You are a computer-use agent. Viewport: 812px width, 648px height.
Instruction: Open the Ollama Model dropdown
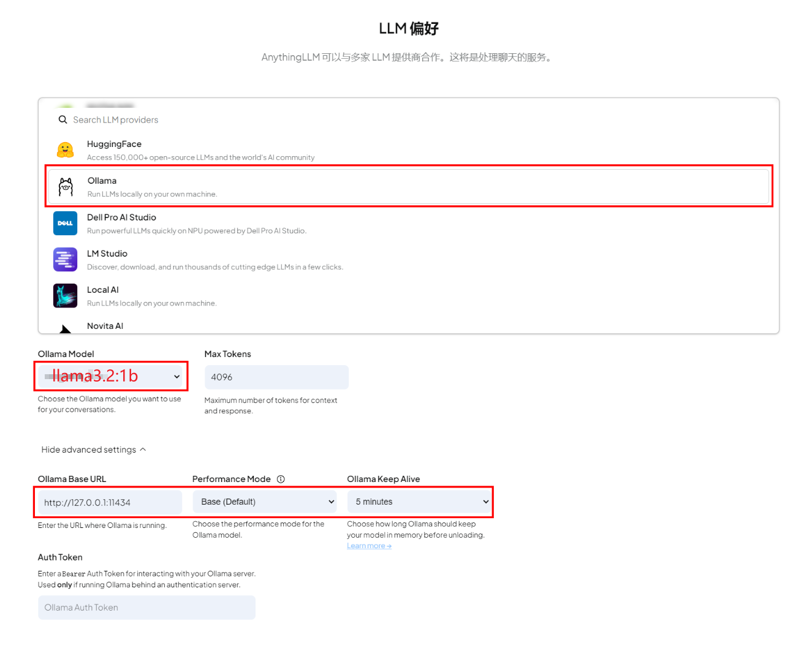tap(111, 376)
